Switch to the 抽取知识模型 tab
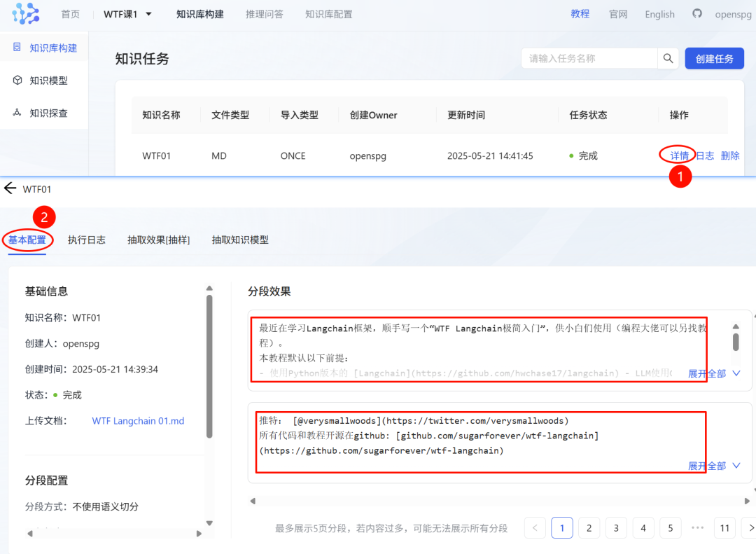This screenshot has height=554, width=756. coord(240,240)
